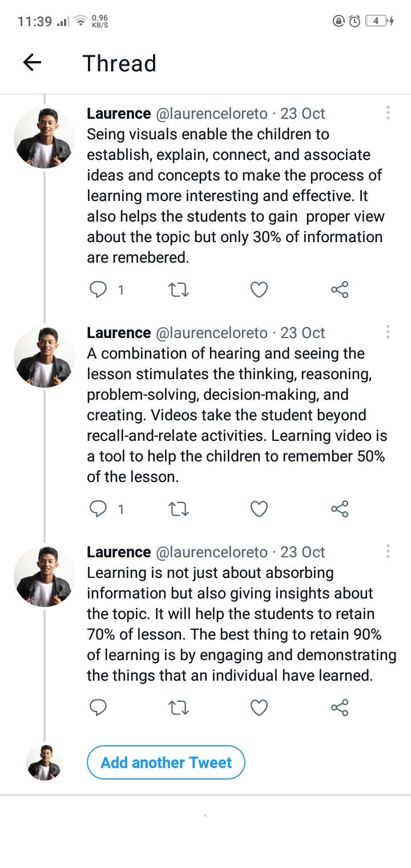Tap Laurence's profile photo on the second tweet
This screenshot has width=411, height=868.
tap(45, 357)
